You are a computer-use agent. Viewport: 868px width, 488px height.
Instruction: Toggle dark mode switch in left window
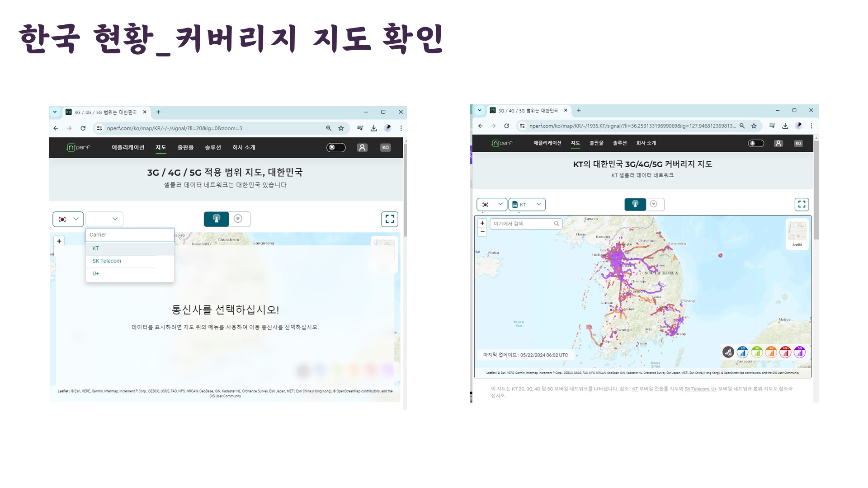(336, 148)
